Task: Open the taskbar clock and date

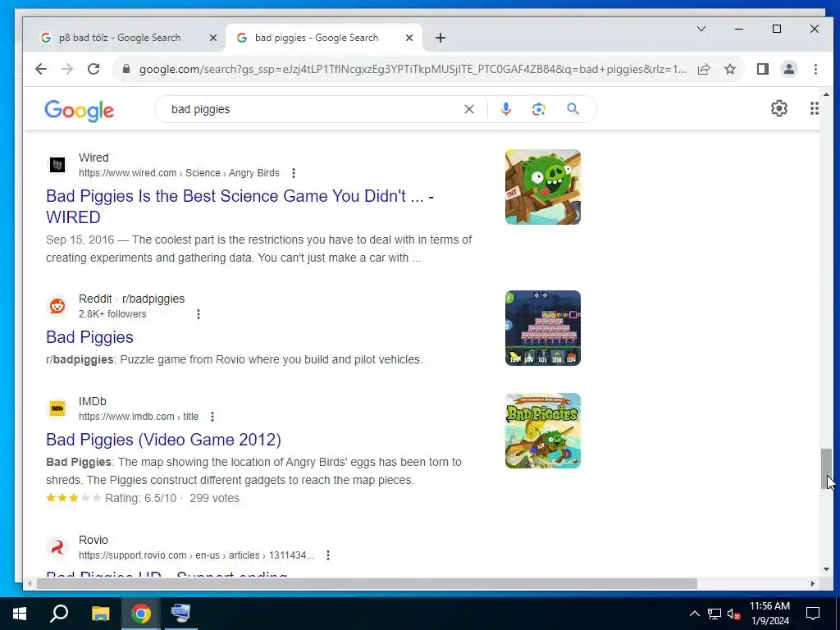Action: (769, 614)
